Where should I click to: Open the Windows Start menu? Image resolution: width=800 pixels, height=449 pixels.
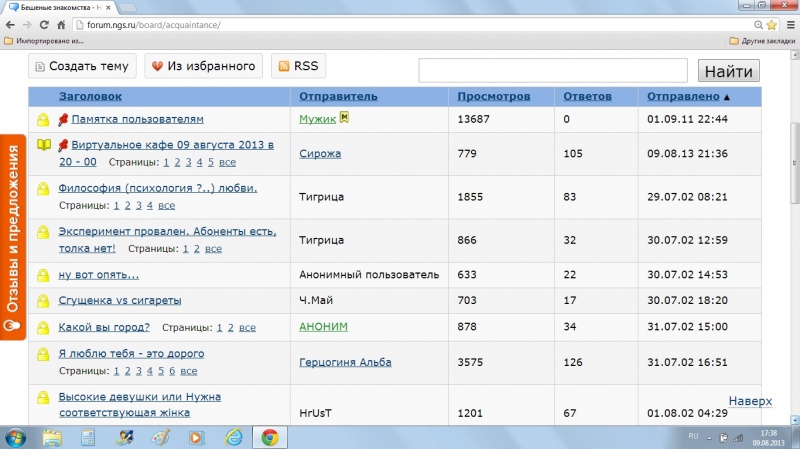(x=17, y=437)
